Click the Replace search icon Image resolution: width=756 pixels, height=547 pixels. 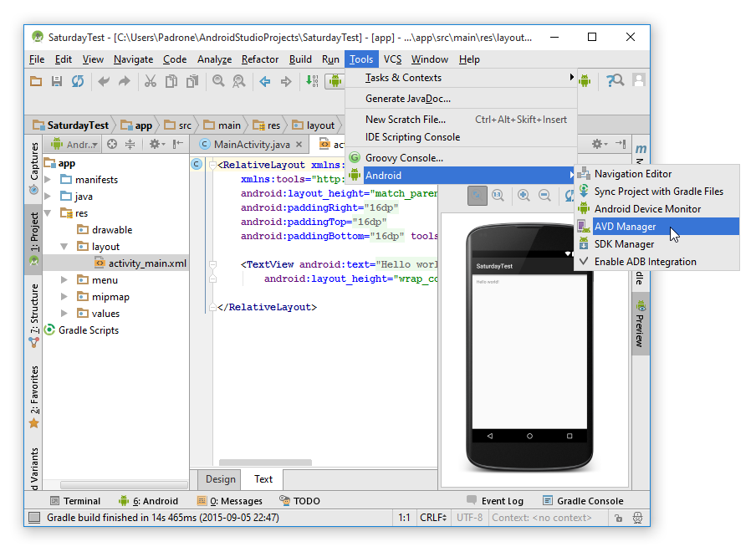(x=239, y=81)
